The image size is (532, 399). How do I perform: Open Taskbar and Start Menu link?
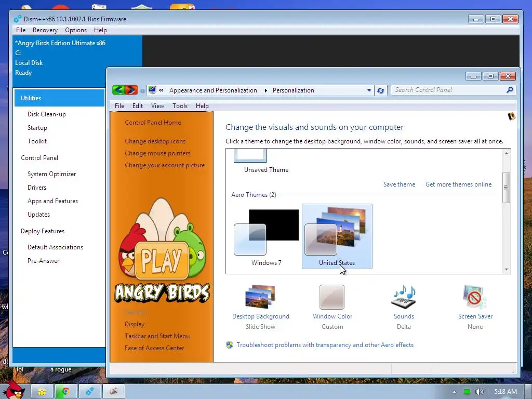point(157,336)
